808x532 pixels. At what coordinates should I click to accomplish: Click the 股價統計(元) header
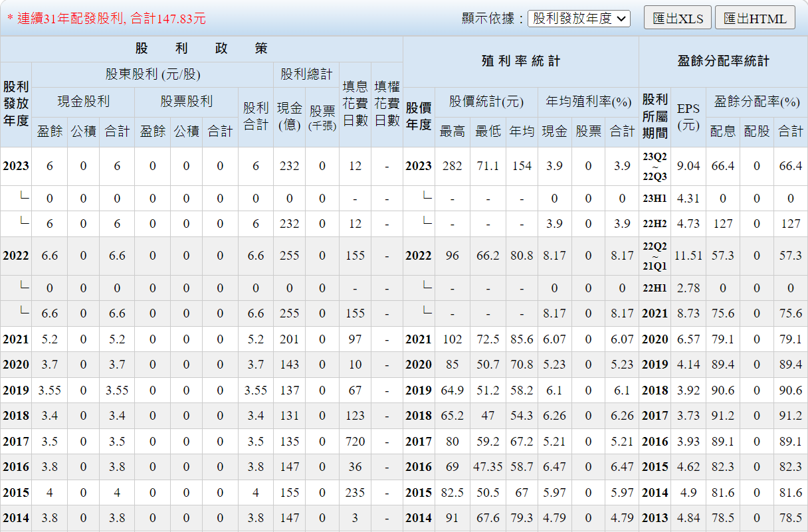coord(486,101)
